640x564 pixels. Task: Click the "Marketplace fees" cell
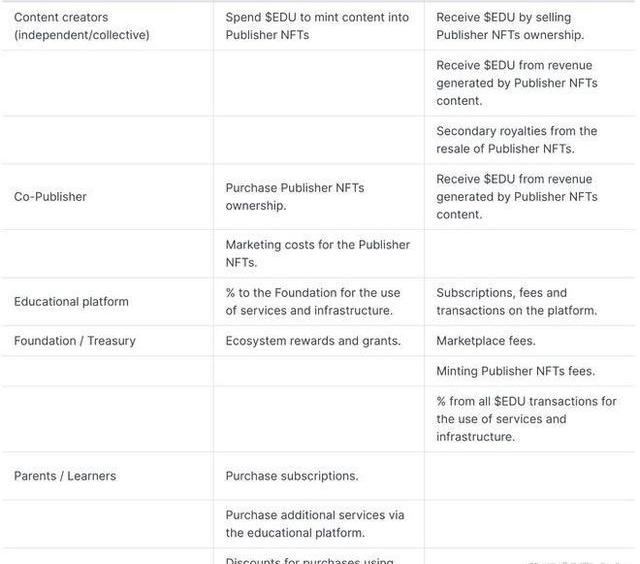coord(486,341)
